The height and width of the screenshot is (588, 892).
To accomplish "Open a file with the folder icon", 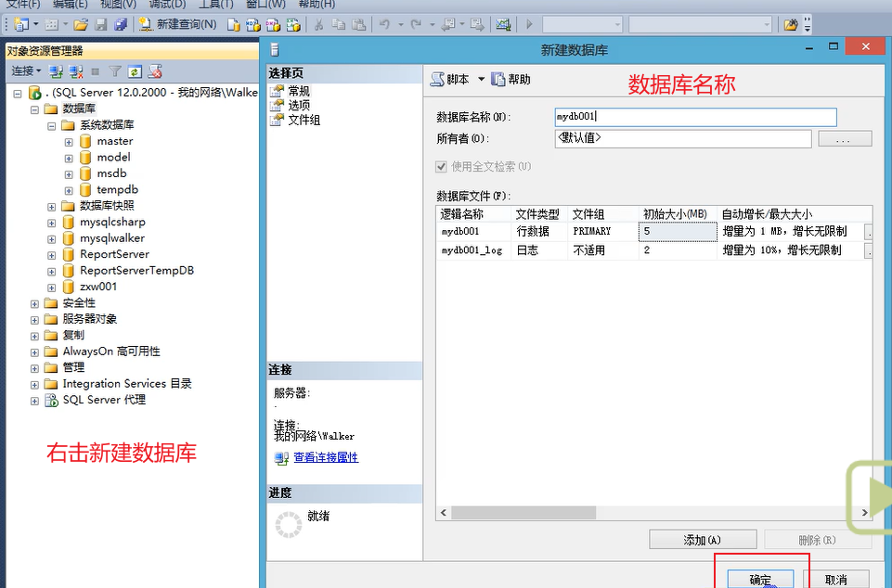I will [81, 24].
